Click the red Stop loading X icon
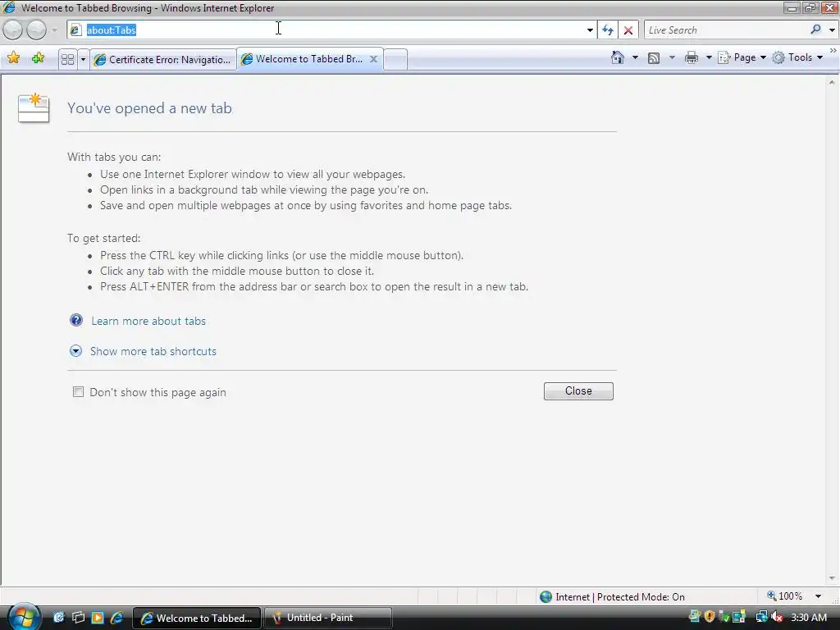 tap(628, 30)
